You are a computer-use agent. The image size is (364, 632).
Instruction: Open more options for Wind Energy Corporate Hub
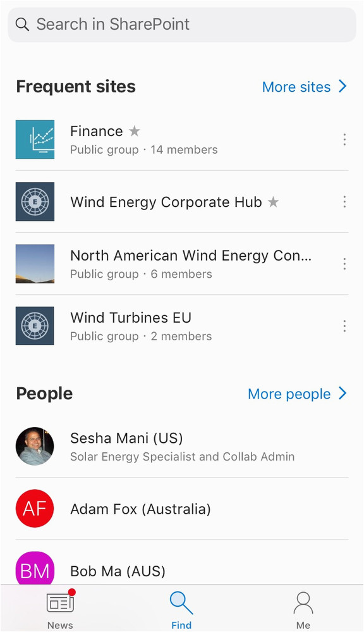pyautogui.click(x=344, y=202)
